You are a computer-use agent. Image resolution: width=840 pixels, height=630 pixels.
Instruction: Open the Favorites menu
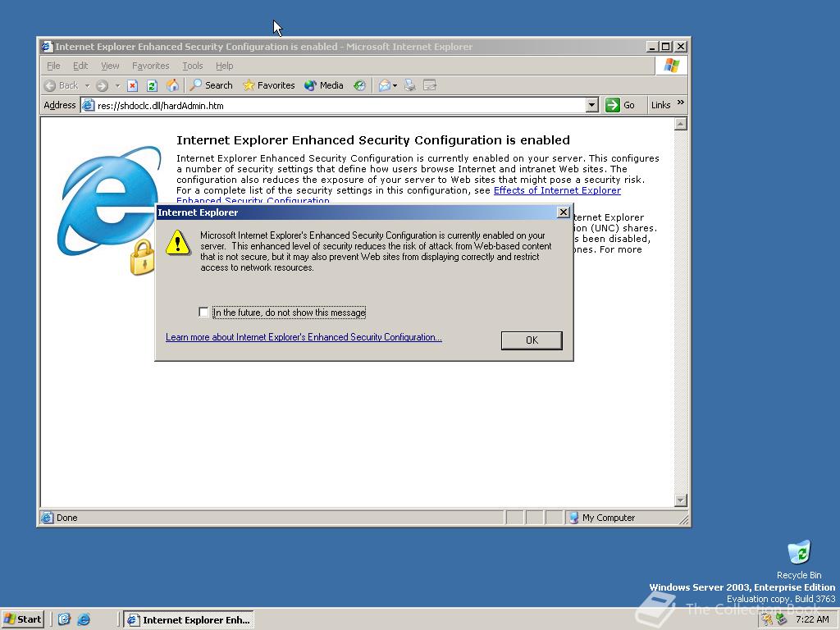[x=151, y=66]
